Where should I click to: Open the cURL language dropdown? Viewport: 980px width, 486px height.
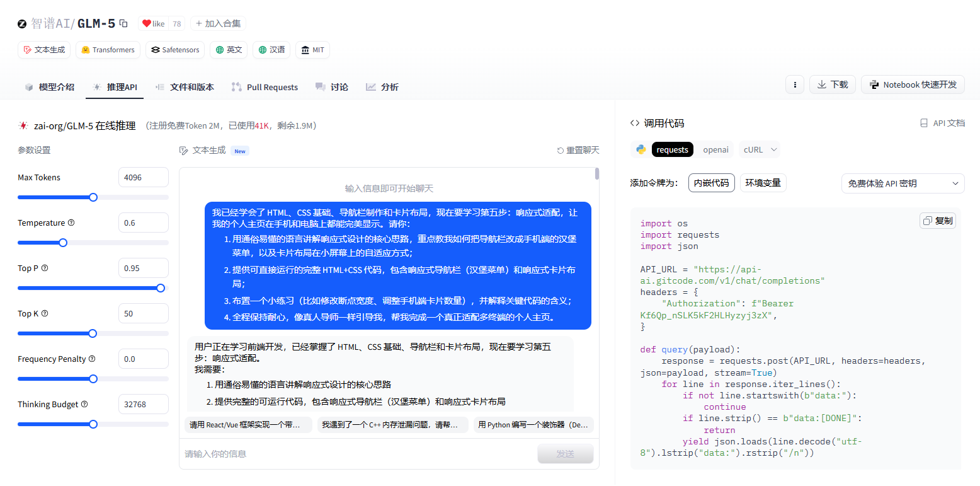[760, 149]
